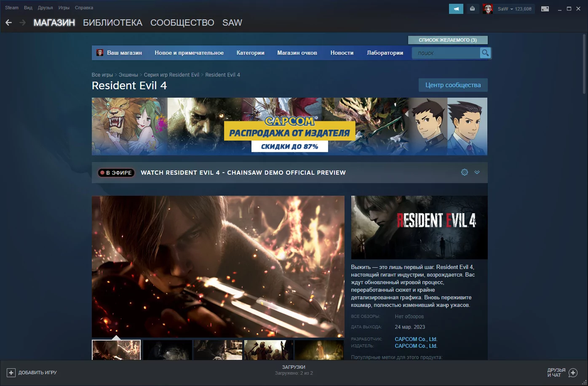This screenshot has height=386, width=588.
Task: Click the Загружено: 2 из 2 status
Action: 294,373
